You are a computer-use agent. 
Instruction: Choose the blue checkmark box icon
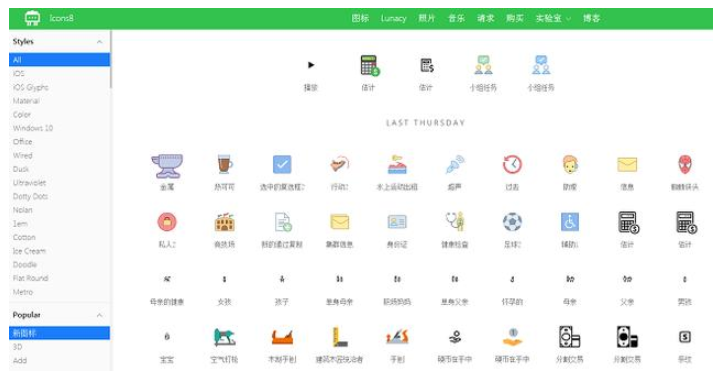[x=282, y=164]
